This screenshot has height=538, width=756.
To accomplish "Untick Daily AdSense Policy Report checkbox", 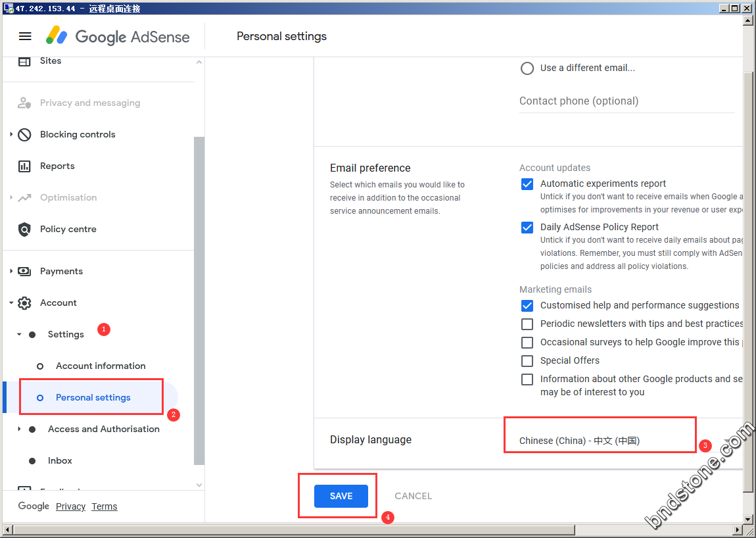I will coord(527,228).
